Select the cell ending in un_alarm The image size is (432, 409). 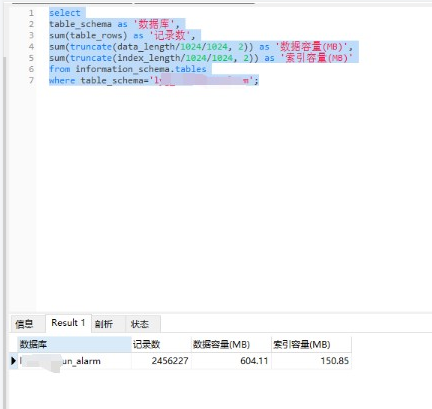point(74,361)
